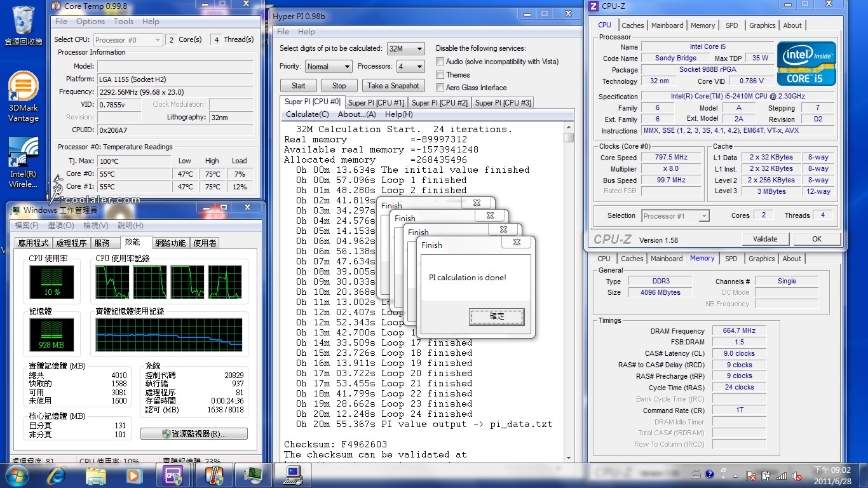Click Take a Snapshot button
Screen dimensions: 868x488
[393, 86]
